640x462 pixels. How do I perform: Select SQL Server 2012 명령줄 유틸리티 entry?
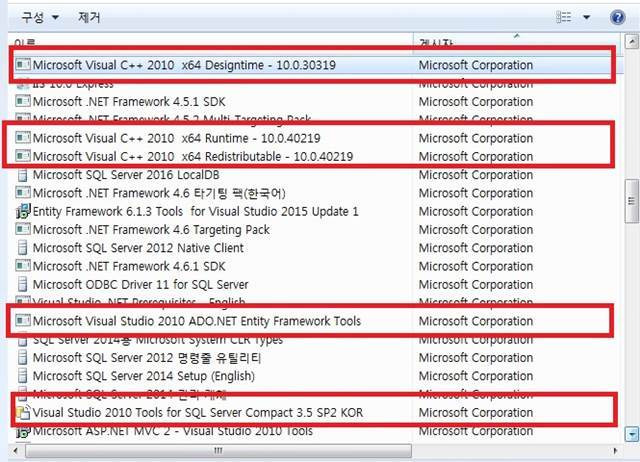tap(147, 358)
